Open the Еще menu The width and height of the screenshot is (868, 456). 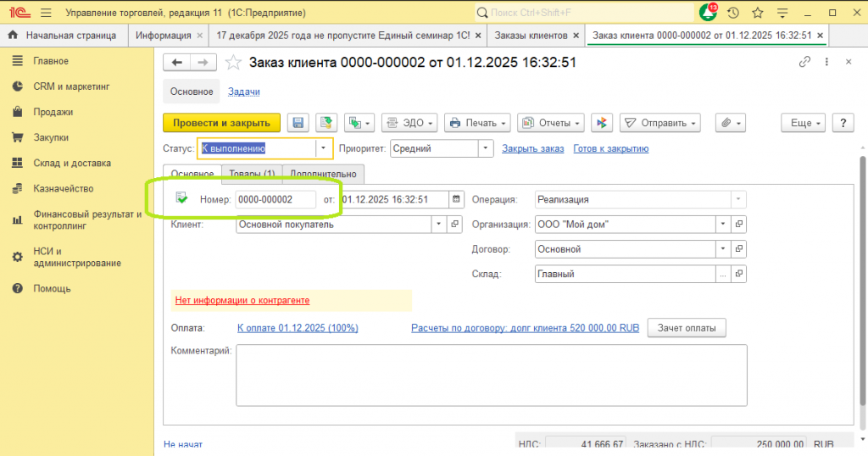(x=804, y=123)
